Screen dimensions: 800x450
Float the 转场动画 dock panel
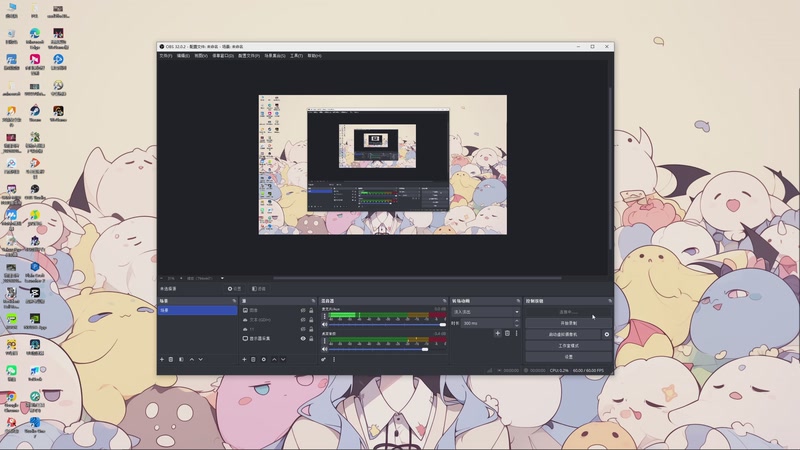pos(518,301)
